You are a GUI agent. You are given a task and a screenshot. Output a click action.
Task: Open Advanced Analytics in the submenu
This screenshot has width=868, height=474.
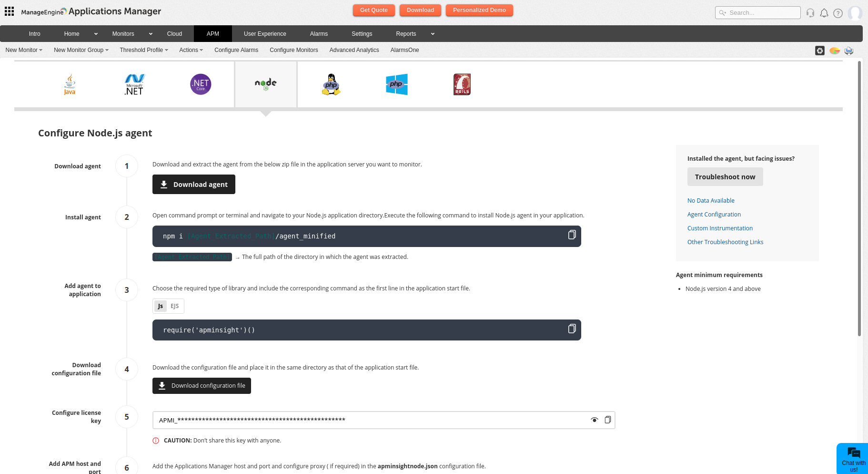tap(354, 50)
